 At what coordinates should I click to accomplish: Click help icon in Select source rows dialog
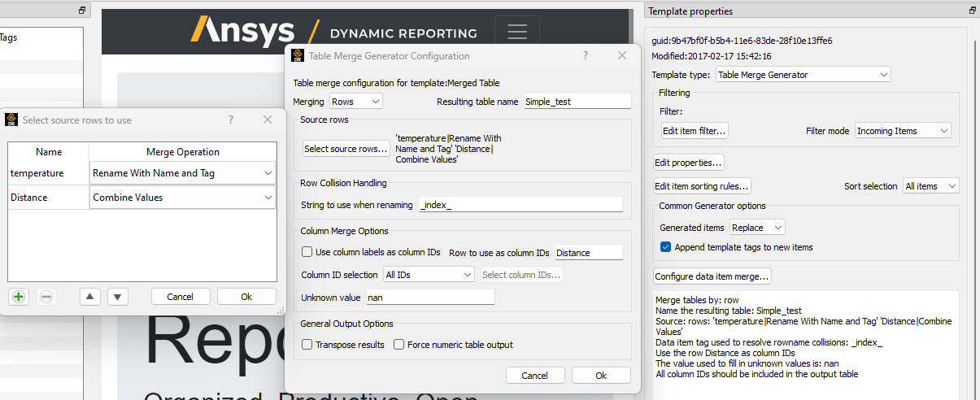(231, 120)
